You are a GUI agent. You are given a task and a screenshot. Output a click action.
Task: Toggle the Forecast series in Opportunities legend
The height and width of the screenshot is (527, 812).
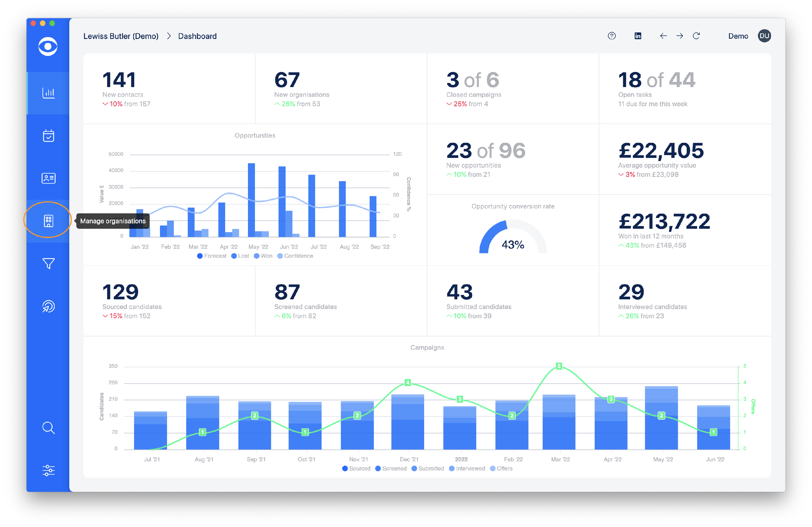212,256
